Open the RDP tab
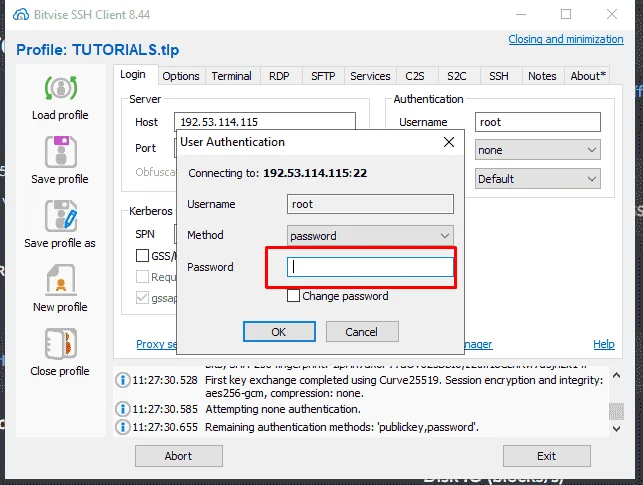643x485 pixels. [279, 76]
